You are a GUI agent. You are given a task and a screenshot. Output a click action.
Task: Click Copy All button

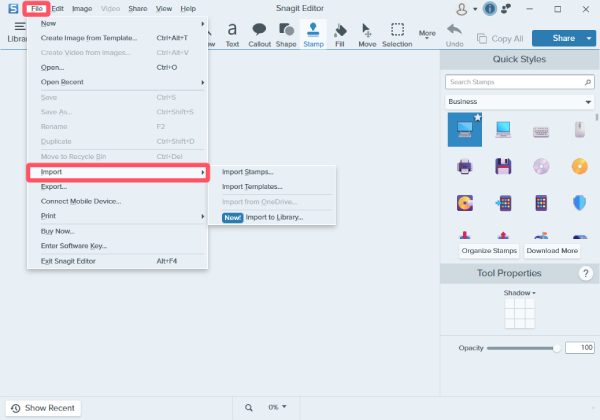click(x=500, y=39)
